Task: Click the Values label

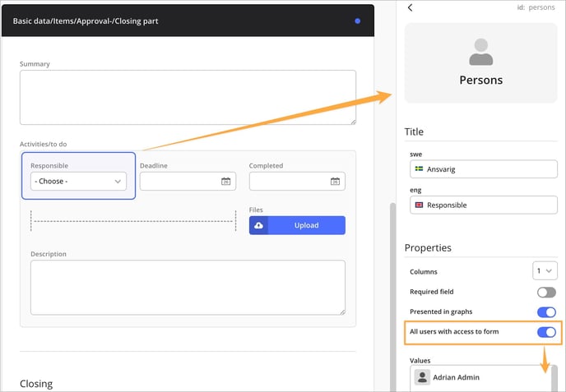Action: pyautogui.click(x=420, y=360)
